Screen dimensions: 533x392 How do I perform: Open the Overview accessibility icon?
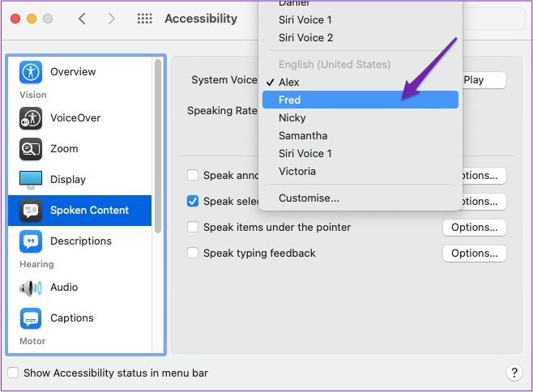(31, 72)
